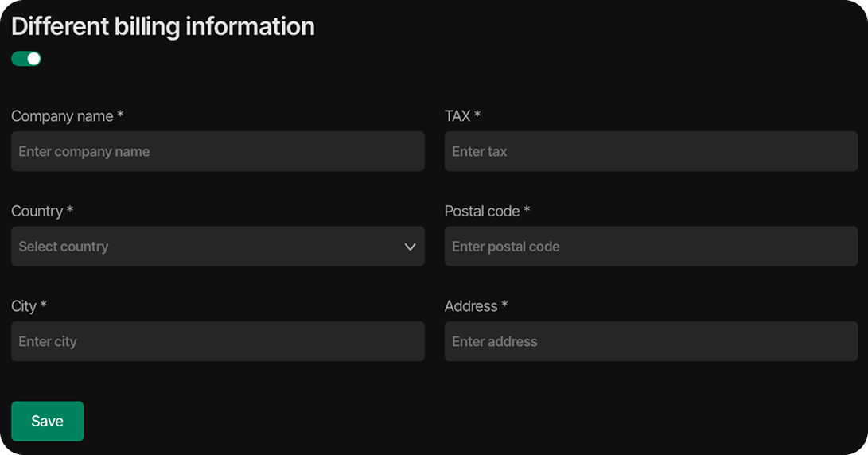Click the chevron arrow in Country field

pyautogui.click(x=410, y=247)
